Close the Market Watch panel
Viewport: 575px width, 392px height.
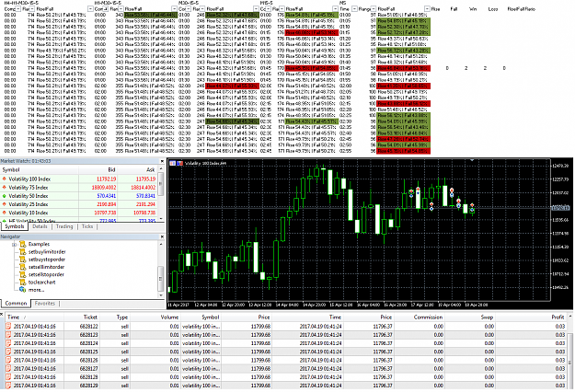(162, 161)
